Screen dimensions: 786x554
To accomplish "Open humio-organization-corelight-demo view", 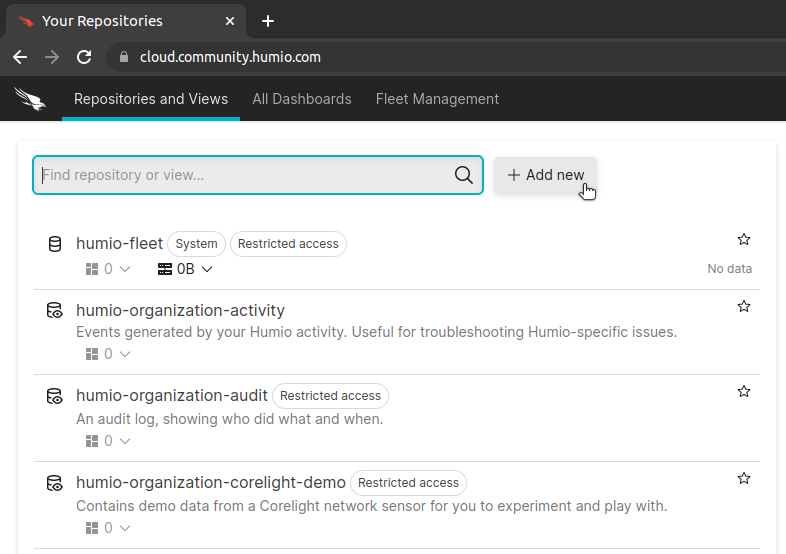I will [211, 482].
